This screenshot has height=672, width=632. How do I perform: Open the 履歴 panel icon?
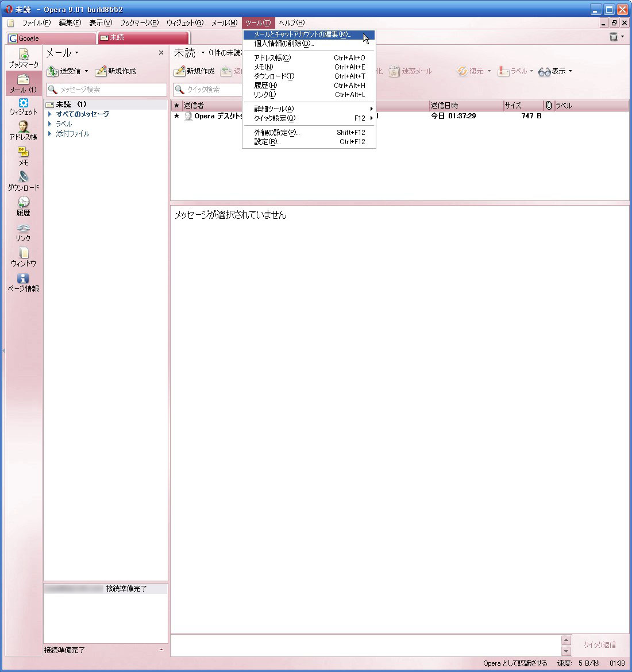click(24, 202)
